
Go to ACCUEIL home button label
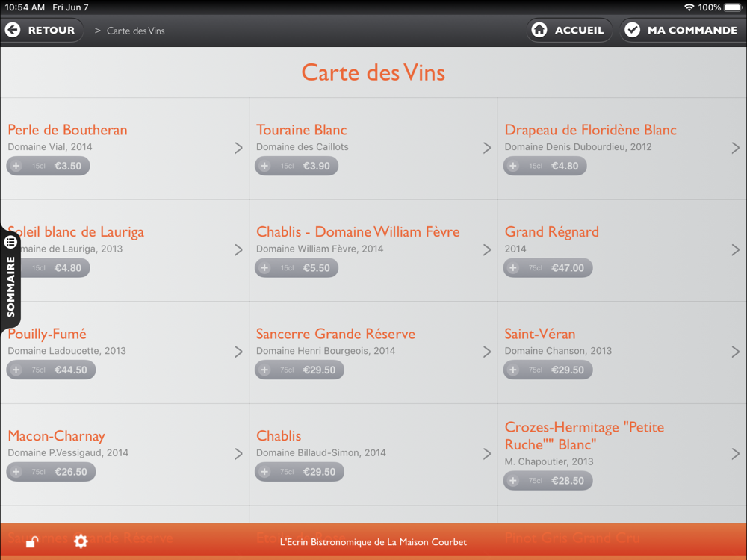pyautogui.click(x=580, y=30)
